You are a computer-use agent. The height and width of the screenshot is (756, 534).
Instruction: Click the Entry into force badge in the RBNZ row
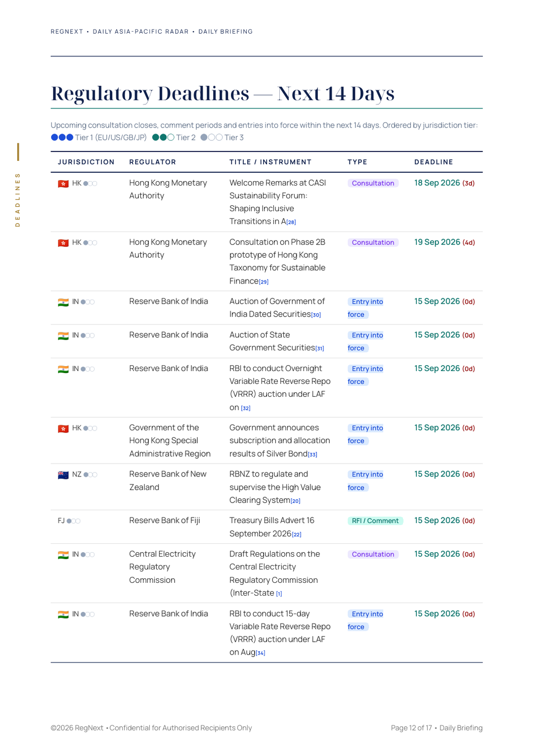[366, 481]
